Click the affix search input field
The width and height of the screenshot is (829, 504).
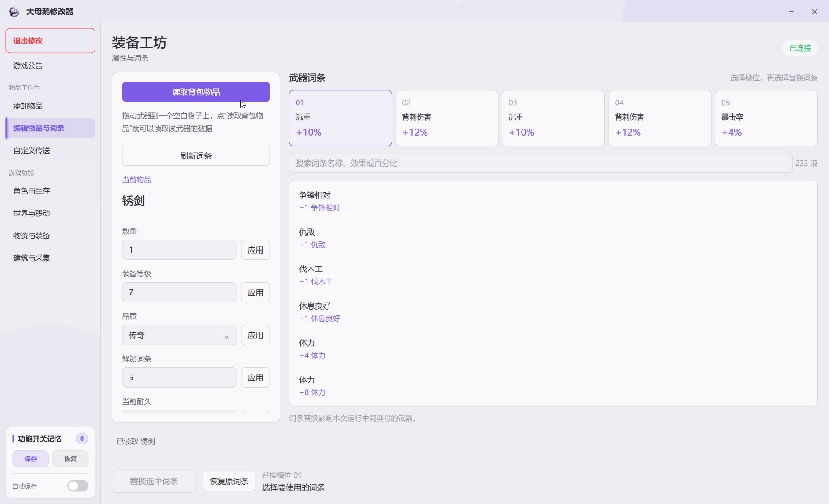tap(540, 163)
